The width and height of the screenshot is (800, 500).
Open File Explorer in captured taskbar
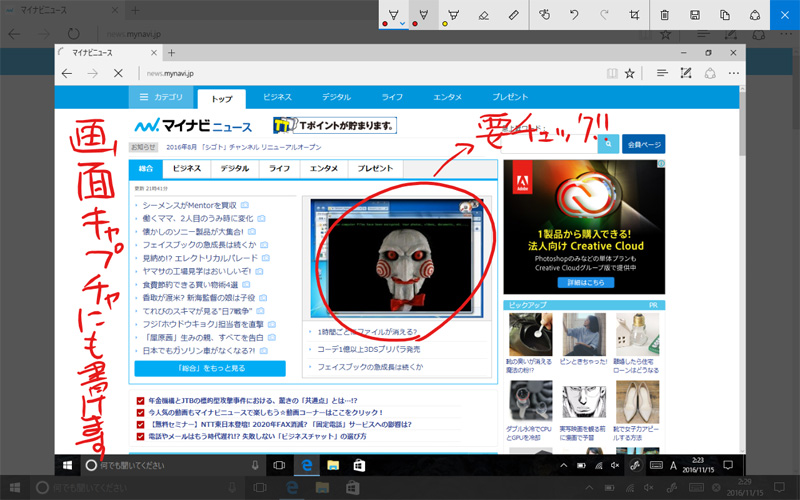pyautogui.click(x=333, y=465)
